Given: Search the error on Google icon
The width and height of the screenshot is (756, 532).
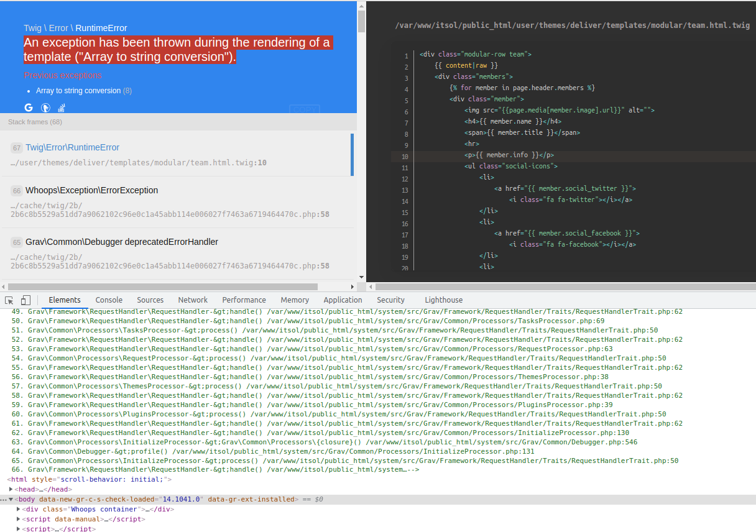Looking at the screenshot, I should [29, 108].
